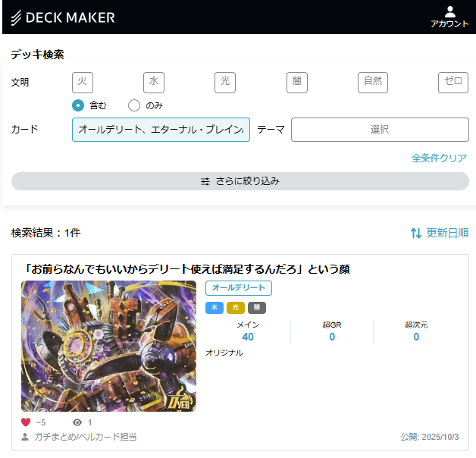Screen dimensions: 476x458
Task: Toggle the 自然 civilization filter
Action: (x=372, y=82)
